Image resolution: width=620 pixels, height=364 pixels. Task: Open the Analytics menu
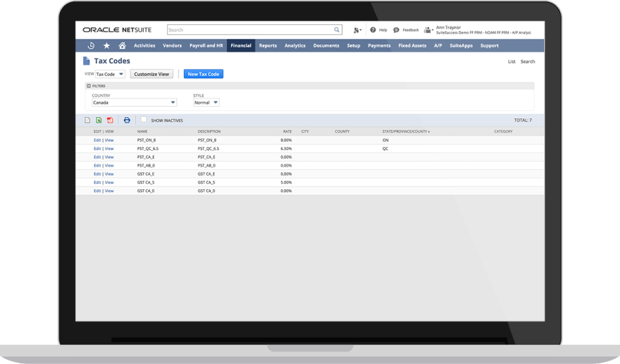click(295, 45)
